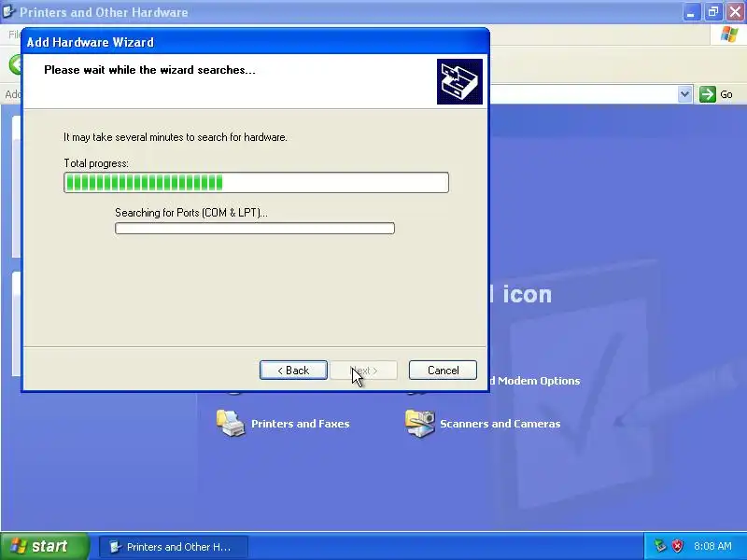
Task: Click 'It may take several minutes' text
Action: [x=176, y=137]
